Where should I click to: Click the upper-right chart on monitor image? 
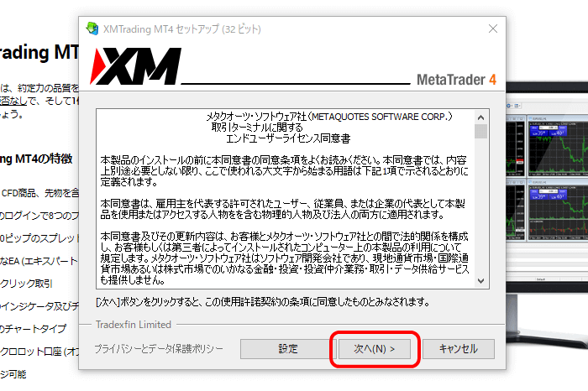click(x=558, y=146)
